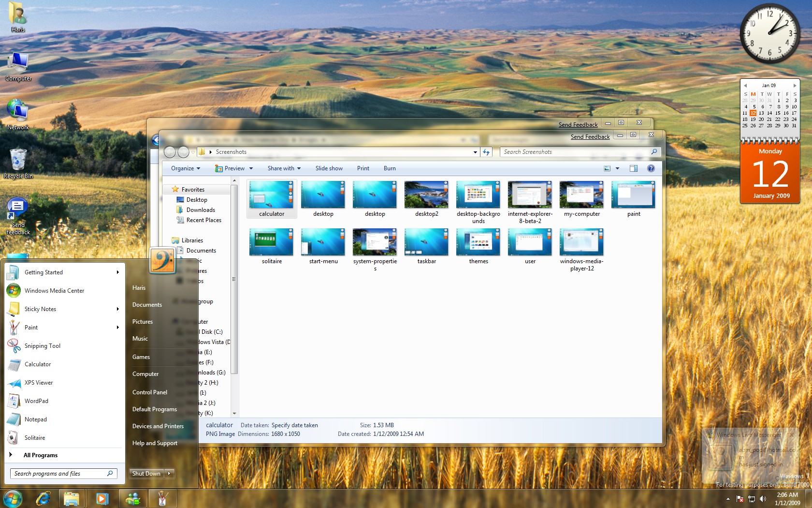This screenshot has width=812, height=508.
Task: Click the Forward arrow in Screenshots window
Action: point(183,152)
